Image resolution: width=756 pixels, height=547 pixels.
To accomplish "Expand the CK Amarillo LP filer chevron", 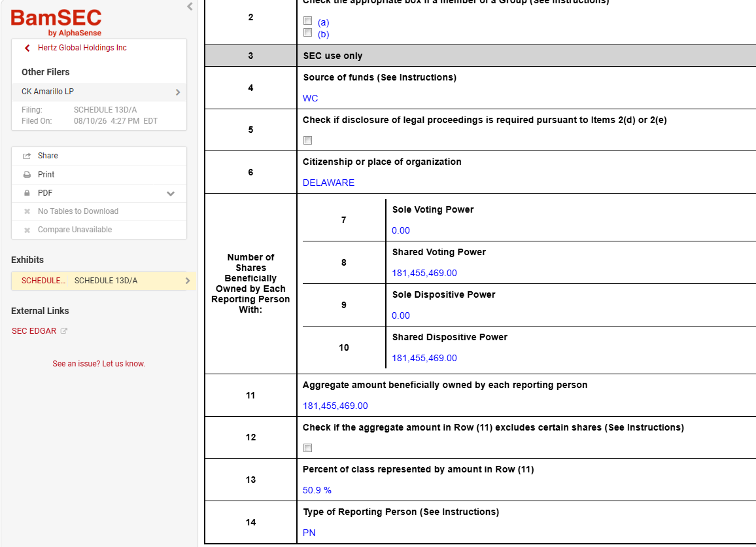I will [178, 92].
